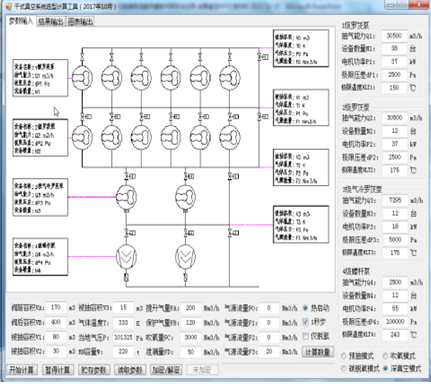
Task: Open the 图表输出 tab
Action: coord(80,22)
